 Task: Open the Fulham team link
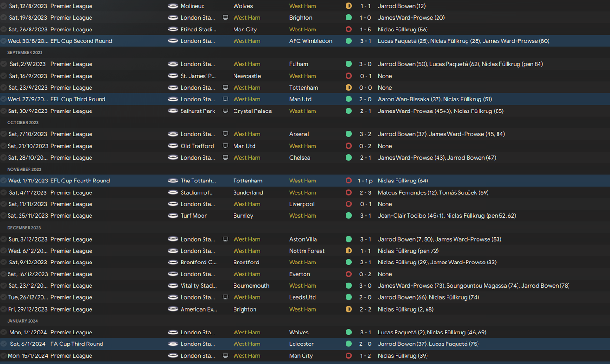pyautogui.click(x=299, y=64)
